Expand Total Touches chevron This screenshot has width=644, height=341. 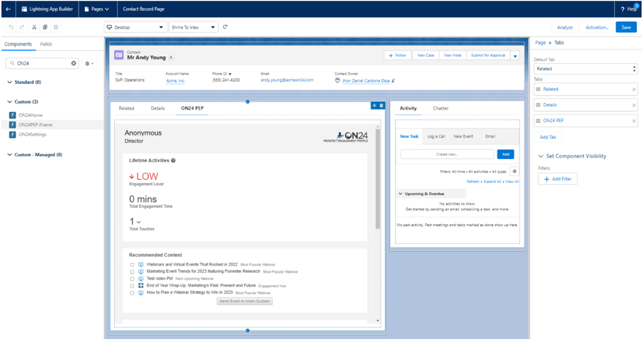click(x=139, y=222)
